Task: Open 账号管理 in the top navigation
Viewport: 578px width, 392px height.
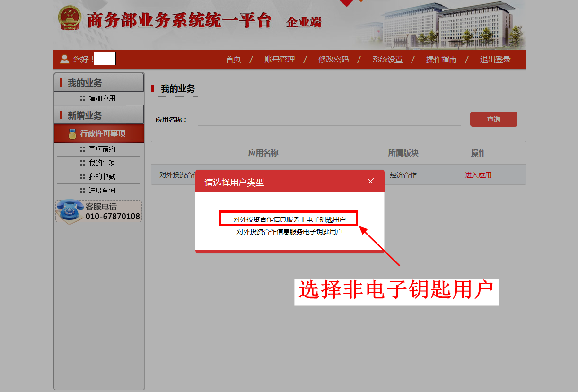Action: tap(280, 60)
